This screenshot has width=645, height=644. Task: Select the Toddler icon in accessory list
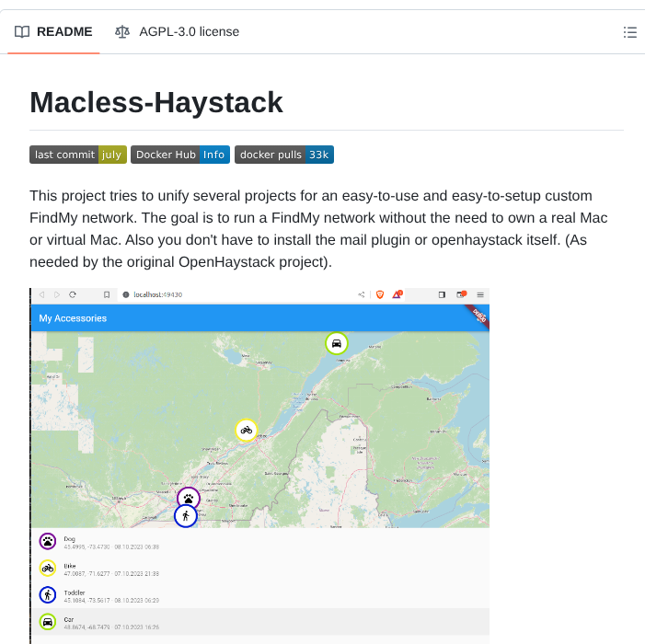point(48,595)
